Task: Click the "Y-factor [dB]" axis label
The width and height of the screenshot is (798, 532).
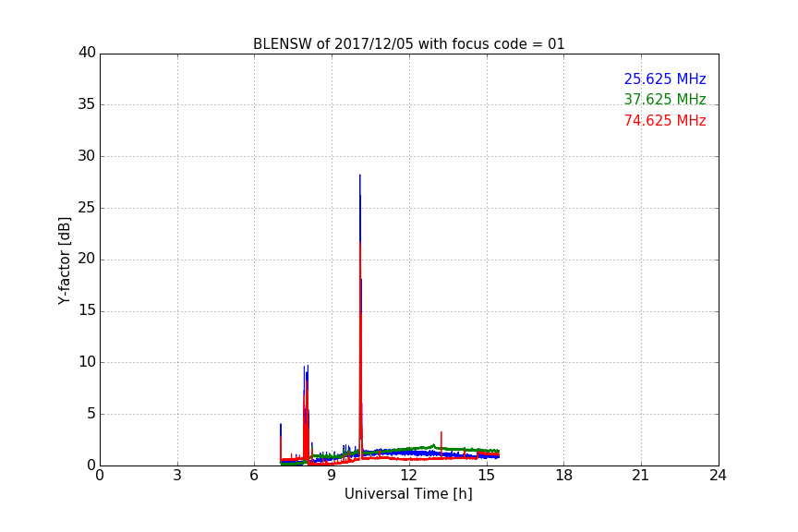Action: click(64, 260)
